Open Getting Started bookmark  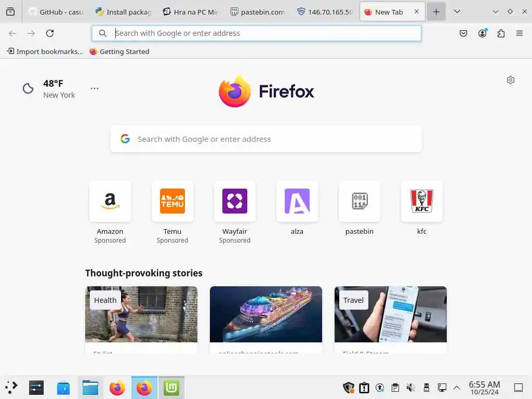coord(119,51)
